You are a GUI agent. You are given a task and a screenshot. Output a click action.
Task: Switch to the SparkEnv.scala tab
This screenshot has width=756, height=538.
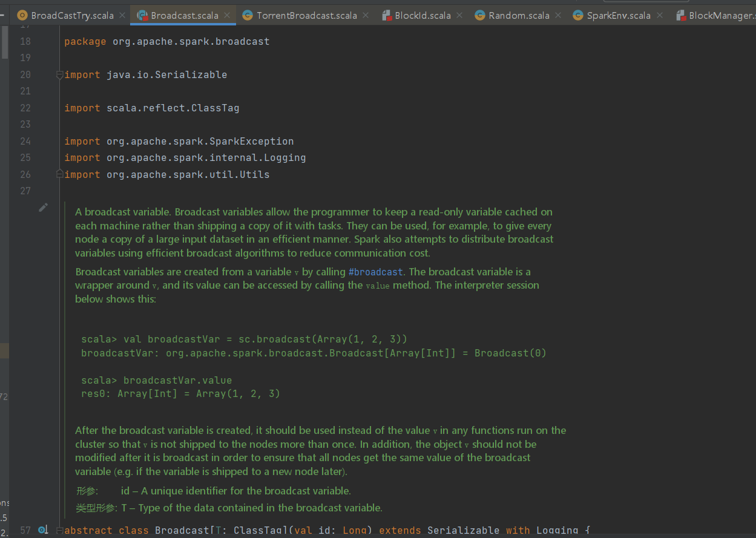619,16
